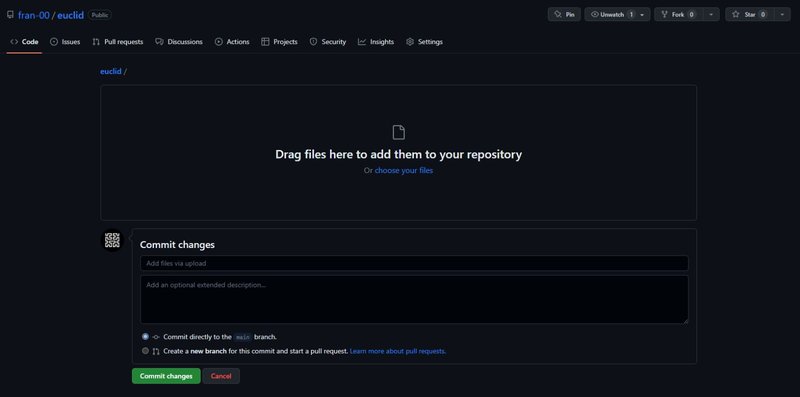Viewport: 800px width, 397px height.
Task: Click the Public visibility badge
Action: pyautogui.click(x=99, y=15)
